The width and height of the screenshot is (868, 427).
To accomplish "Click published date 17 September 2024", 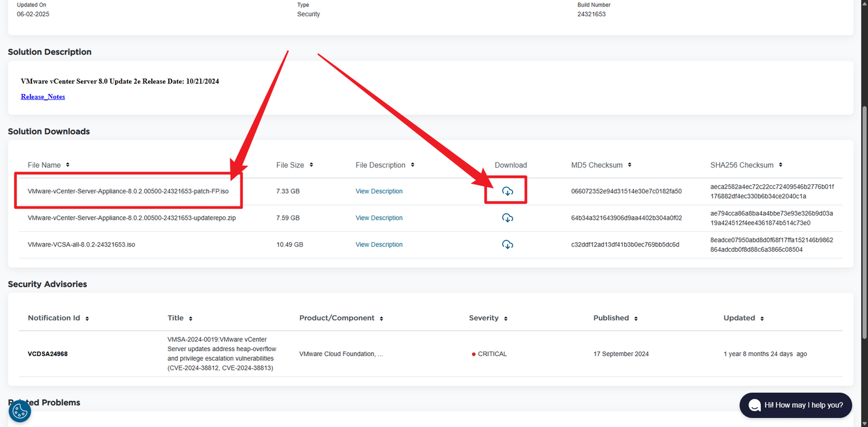I will 621,354.
